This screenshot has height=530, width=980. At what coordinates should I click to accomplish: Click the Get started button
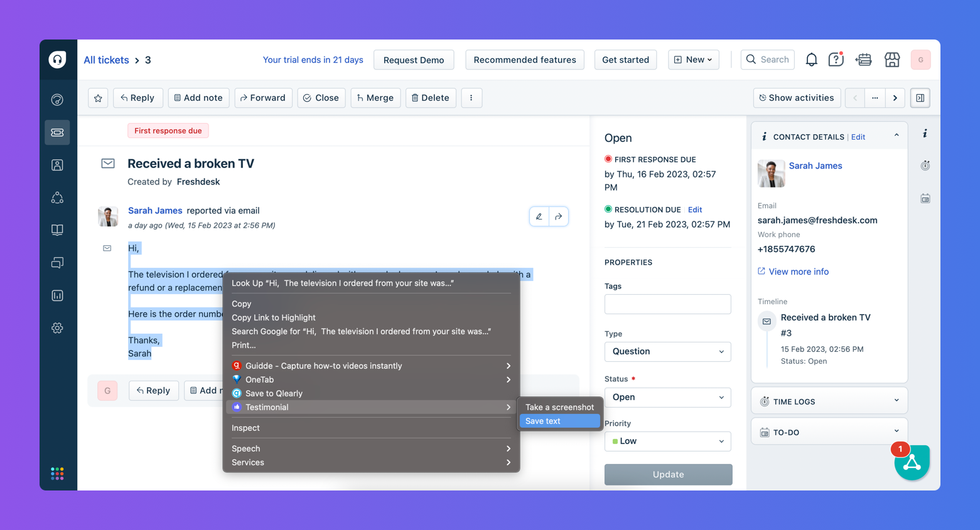click(x=625, y=60)
